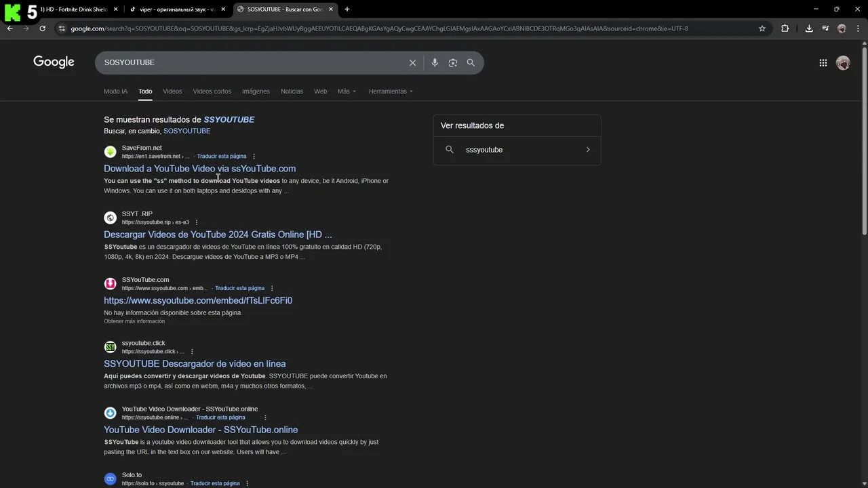Click the Google search input field
The image size is (868, 488).
(x=254, y=62)
